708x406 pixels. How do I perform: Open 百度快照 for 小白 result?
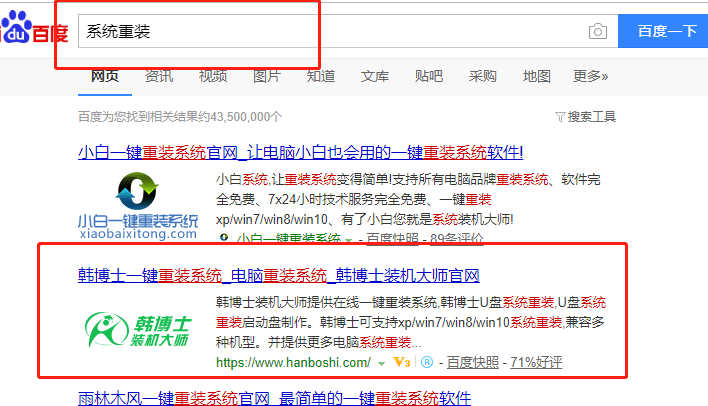point(392,238)
